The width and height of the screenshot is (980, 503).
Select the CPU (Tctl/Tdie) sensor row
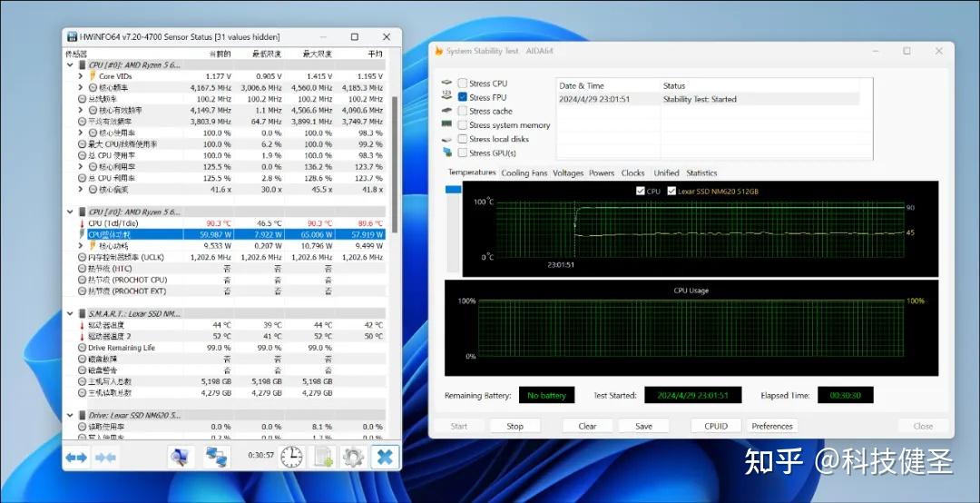pos(225,223)
